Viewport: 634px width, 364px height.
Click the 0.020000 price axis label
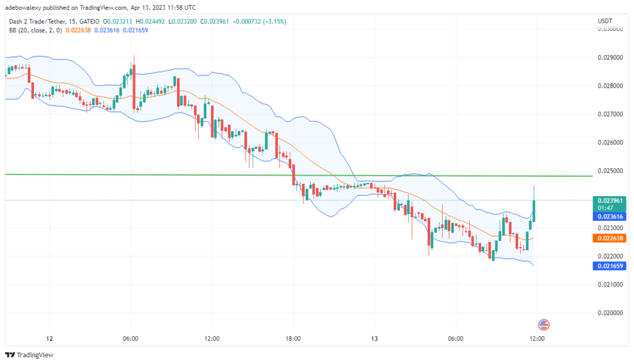click(x=610, y=313)
